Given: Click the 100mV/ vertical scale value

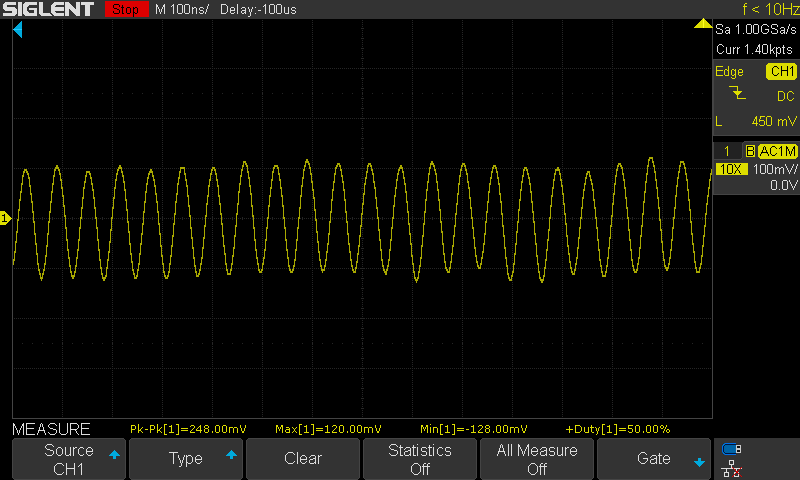Looking at the screenshot, I should [774, 169].
